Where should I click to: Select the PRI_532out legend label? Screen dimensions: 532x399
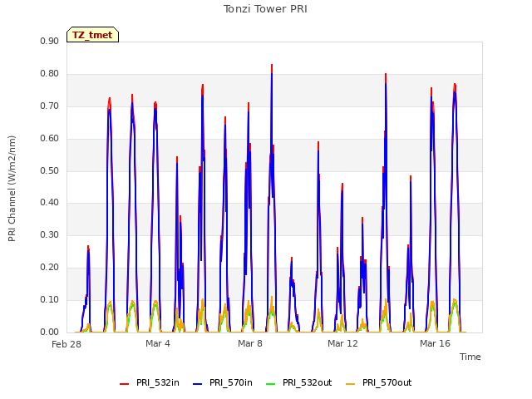(x=307, y=382)
